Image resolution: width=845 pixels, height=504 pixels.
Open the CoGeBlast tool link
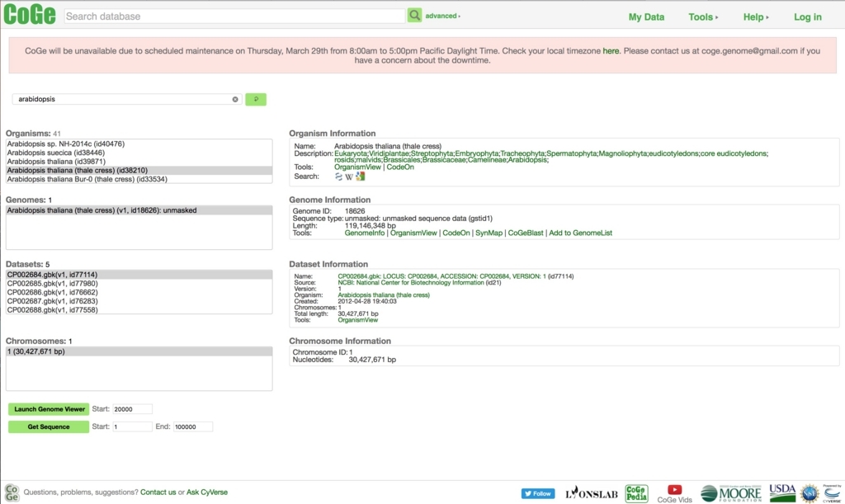(x=526, y=233)
